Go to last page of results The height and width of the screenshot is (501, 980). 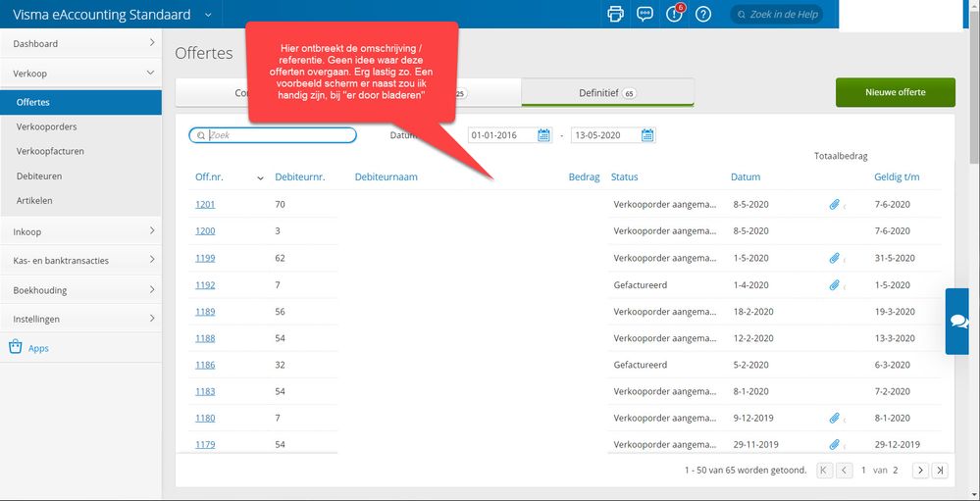click(x=940, y=471)
